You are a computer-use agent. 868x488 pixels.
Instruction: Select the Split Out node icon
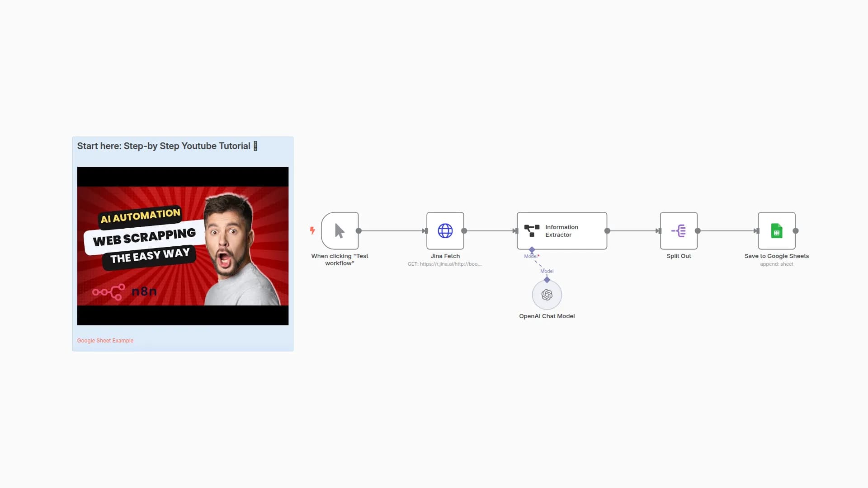[x=679, y=231]
